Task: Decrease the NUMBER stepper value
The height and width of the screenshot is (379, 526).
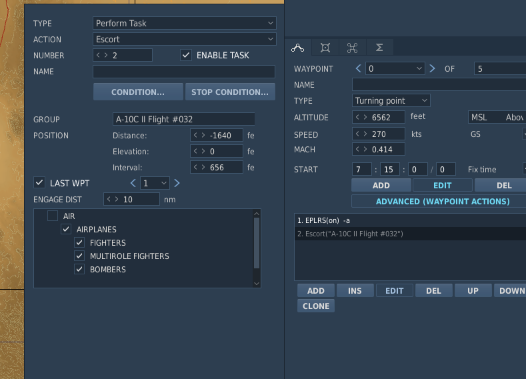Action: (98, 55)
